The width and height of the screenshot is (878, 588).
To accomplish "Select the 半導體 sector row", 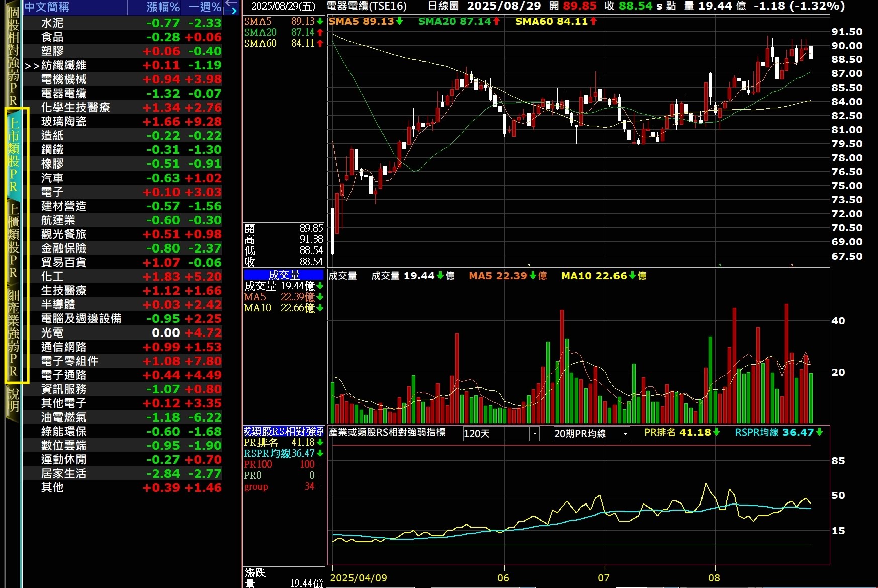I will (x=58, y=305).
